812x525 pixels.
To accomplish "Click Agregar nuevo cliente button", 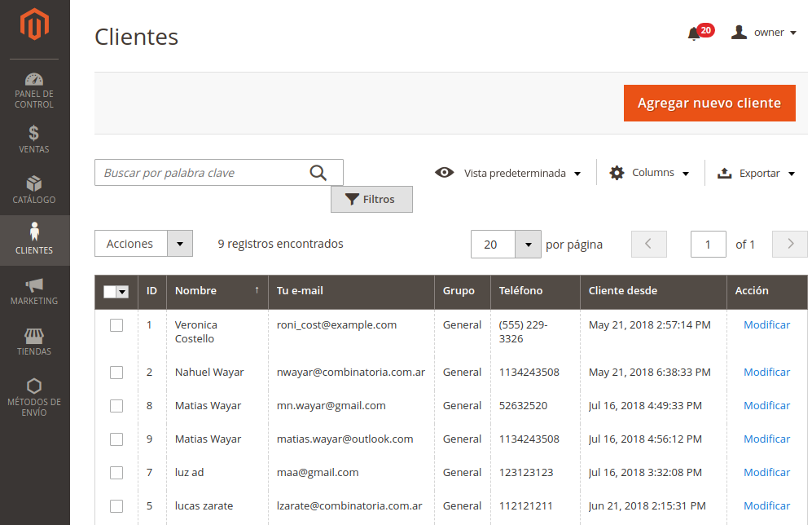I will (x=709, y=104).
